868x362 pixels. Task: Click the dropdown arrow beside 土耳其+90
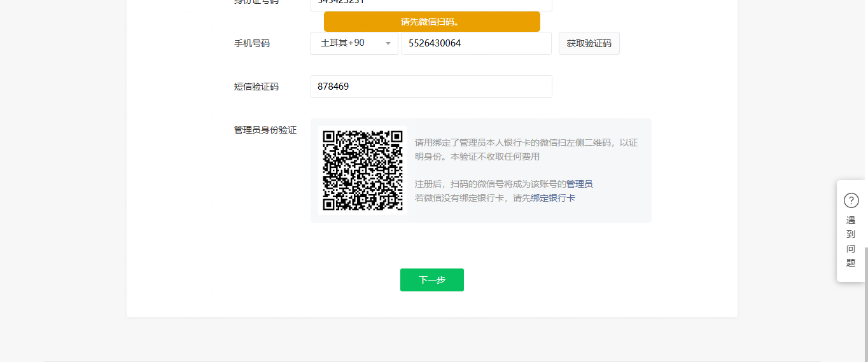point(388,43)
